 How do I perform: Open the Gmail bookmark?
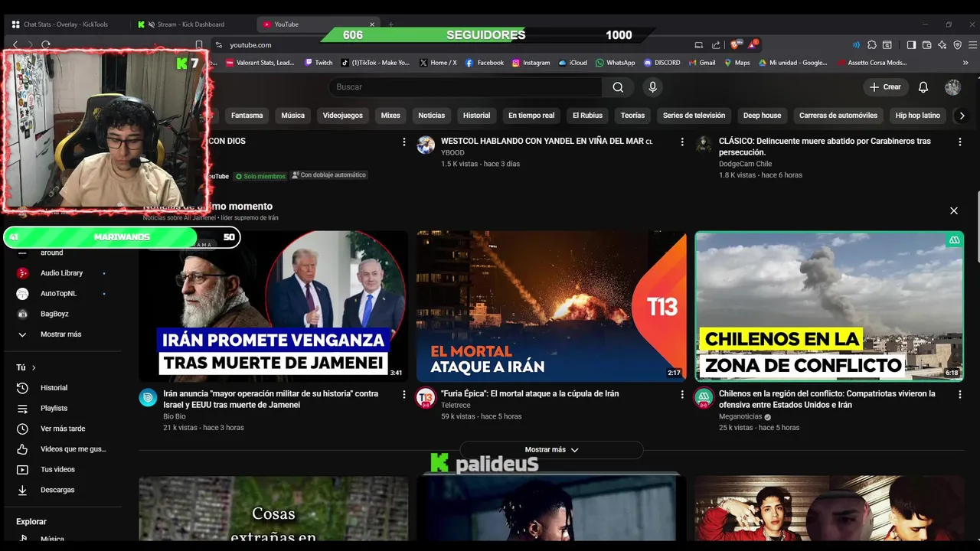[702, 63]
